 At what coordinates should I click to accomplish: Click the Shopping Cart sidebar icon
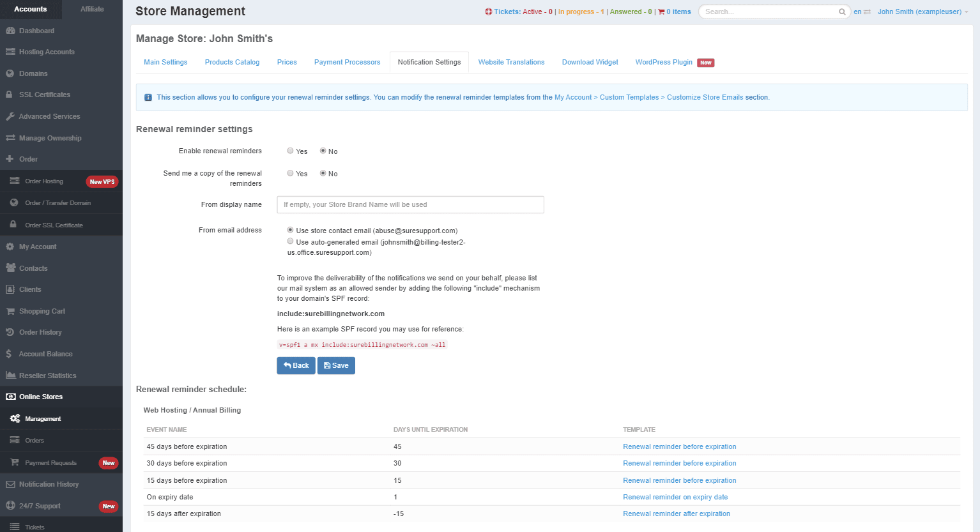click(10, 311)
